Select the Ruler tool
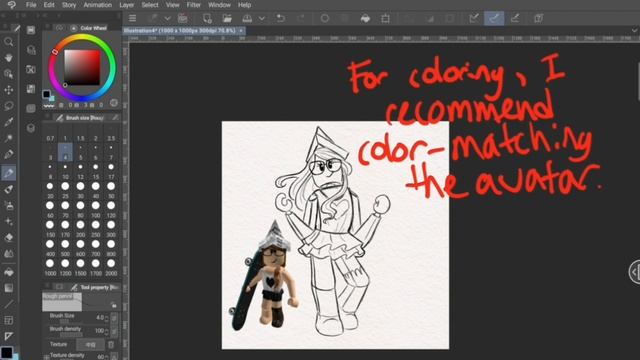640x360 pixels. (9, 336)
